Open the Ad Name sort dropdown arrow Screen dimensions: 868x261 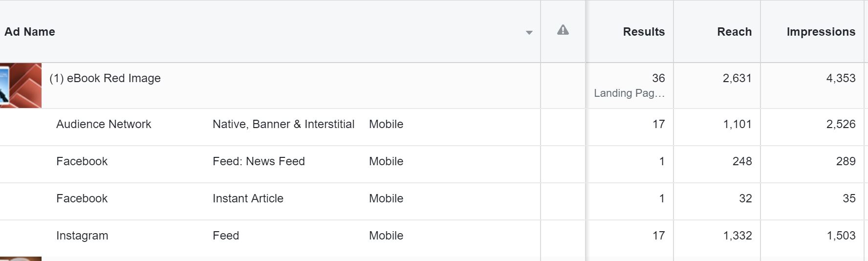tap(529, 33)
